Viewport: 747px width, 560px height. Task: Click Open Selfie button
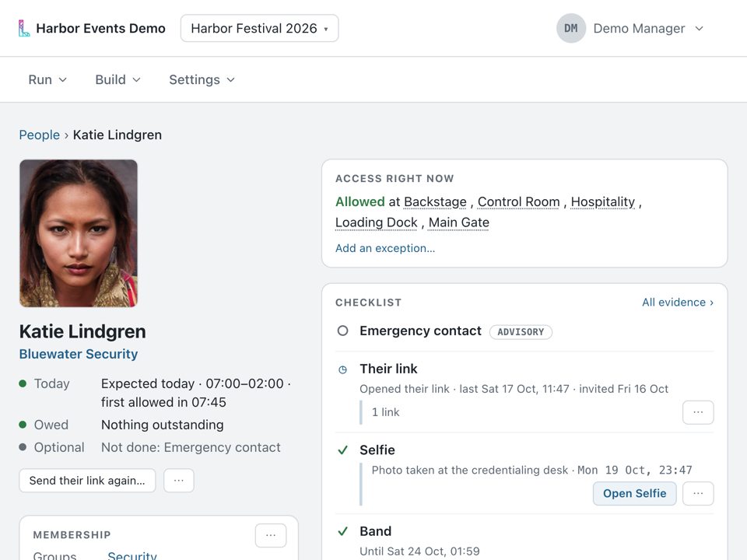635,493
